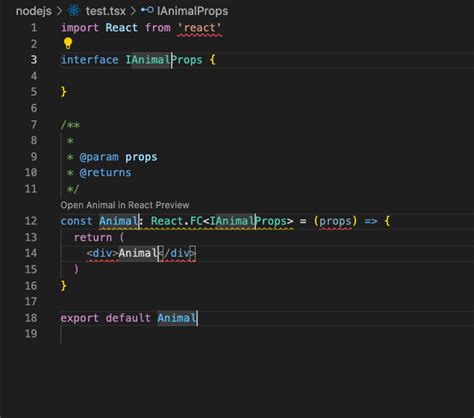474x418 pixels.
Task: Open Animal in React Preview code lens
Action: pyautogui.click(x=125, y=205)
